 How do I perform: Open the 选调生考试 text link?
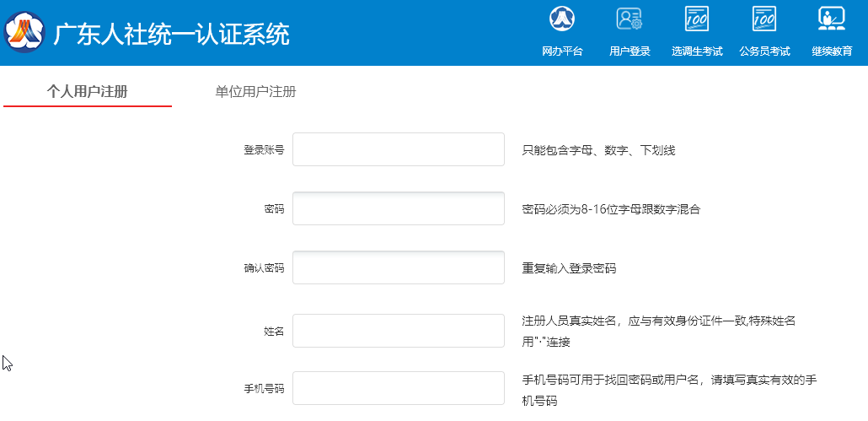697,51
